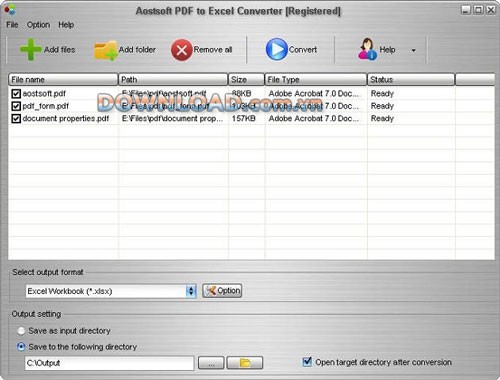
Task: Expand the Help dropdown arrow
Action: 414,50
